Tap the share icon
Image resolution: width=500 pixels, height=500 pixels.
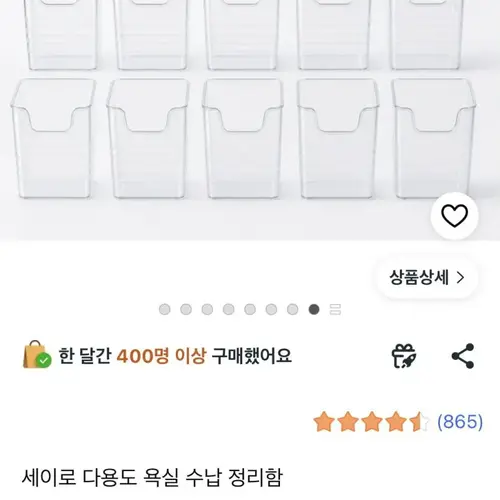(463, 356)
